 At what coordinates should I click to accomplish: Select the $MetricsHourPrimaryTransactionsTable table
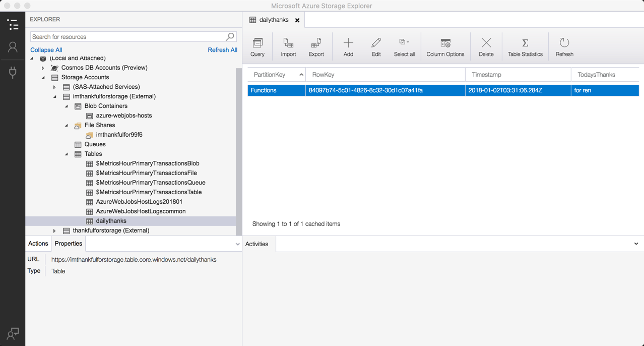pyautogui.click(x=149, y=192)
